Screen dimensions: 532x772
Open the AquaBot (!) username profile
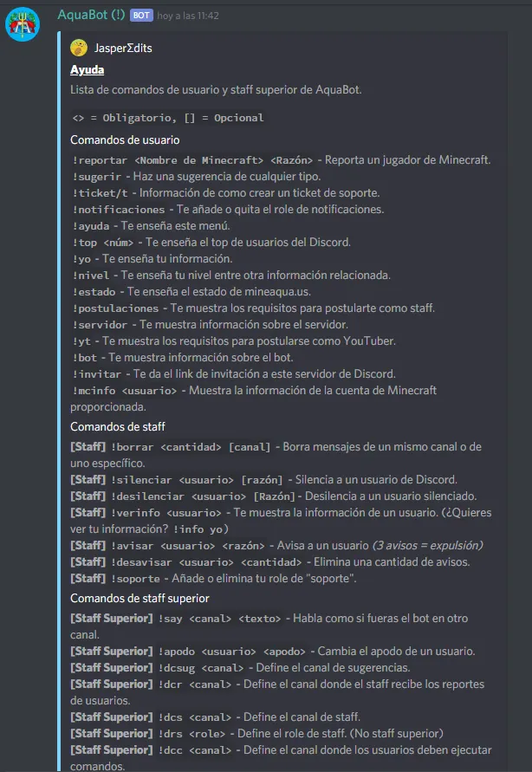[x=91, y=16]
